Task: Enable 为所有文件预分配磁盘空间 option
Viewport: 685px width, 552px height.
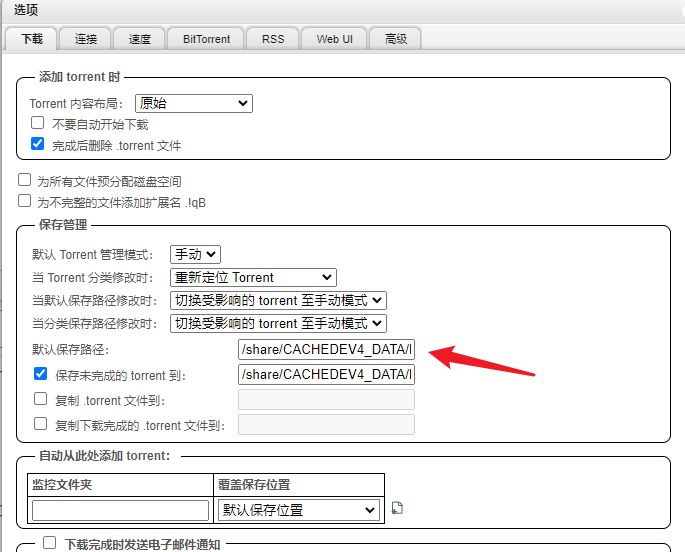Action: [x=25, y=181]
